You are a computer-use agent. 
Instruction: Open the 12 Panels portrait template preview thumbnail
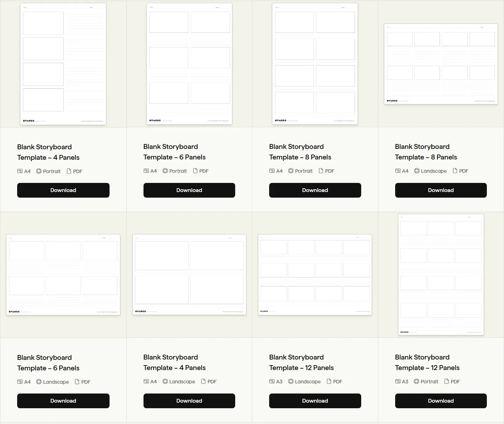tap(441, 275)
